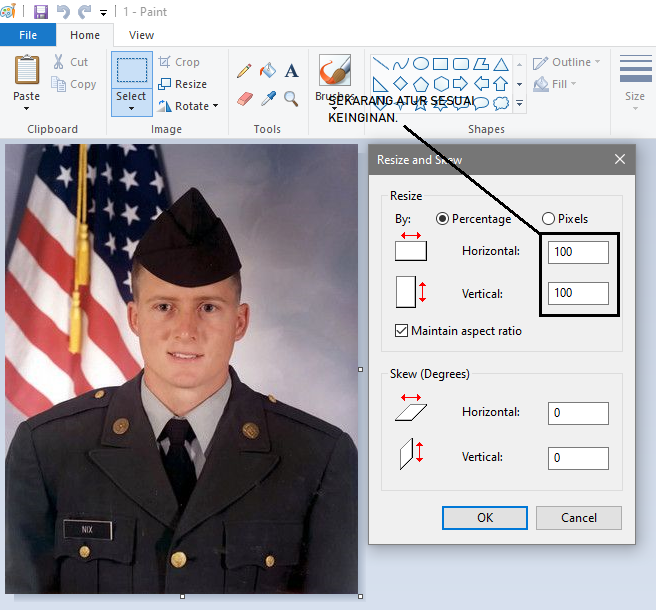Viewport: 656px width, 610px height.
Task: Open the shape Outline dropdown
Action: point(566,62)
